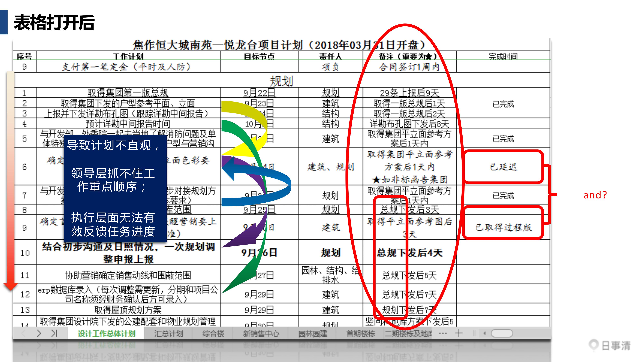
Task: Select the 总规下发后3天 remark cell
Action: pyautogui.click(x=409, y=209)
